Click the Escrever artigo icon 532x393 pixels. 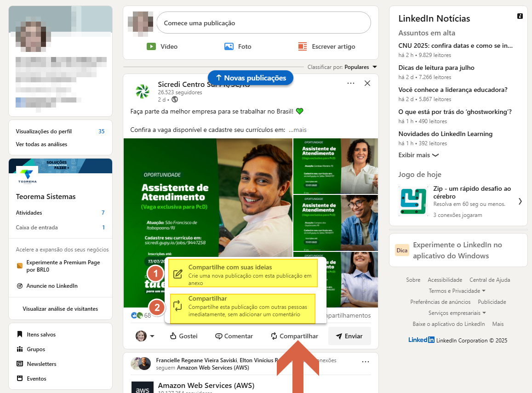coord(302,46)
